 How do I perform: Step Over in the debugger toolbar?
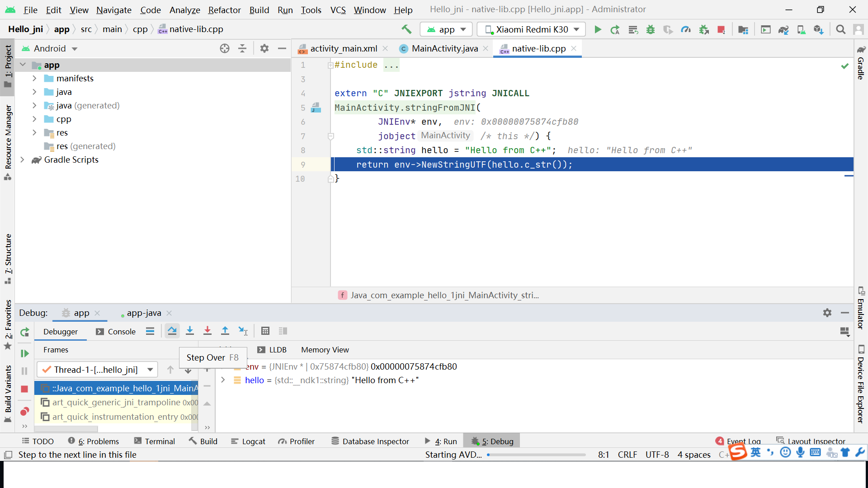[172, 331]
